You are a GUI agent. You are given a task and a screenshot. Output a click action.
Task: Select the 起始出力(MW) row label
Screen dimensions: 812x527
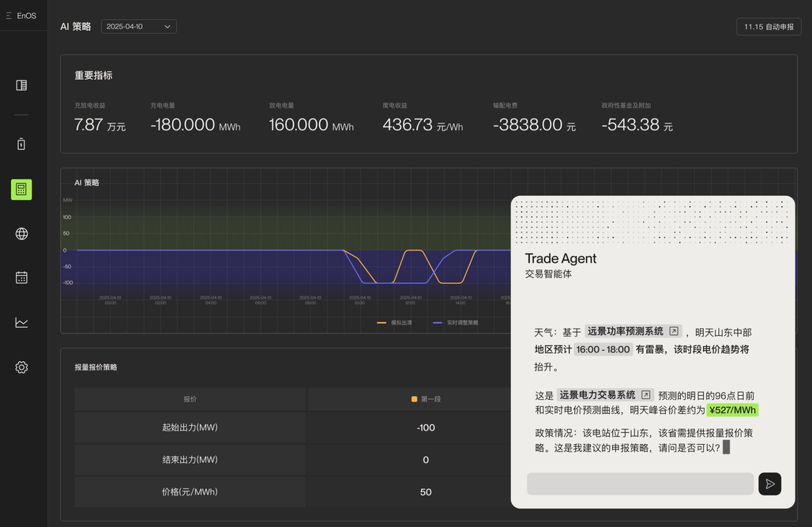point(190,427)
